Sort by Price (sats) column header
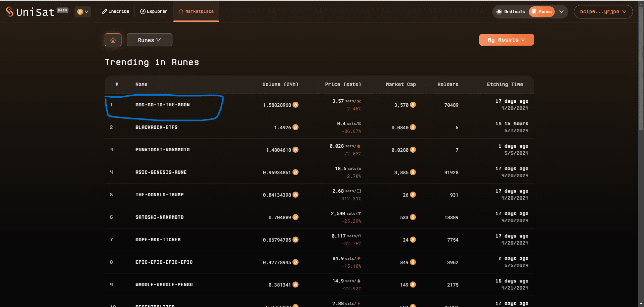 (x=343, y=84)
